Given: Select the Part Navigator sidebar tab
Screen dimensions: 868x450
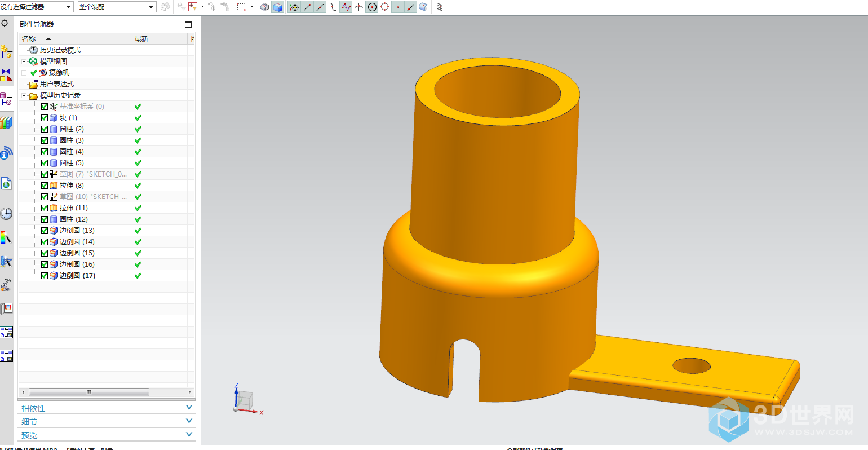Looking at the screenshot, I should point(6,99).
